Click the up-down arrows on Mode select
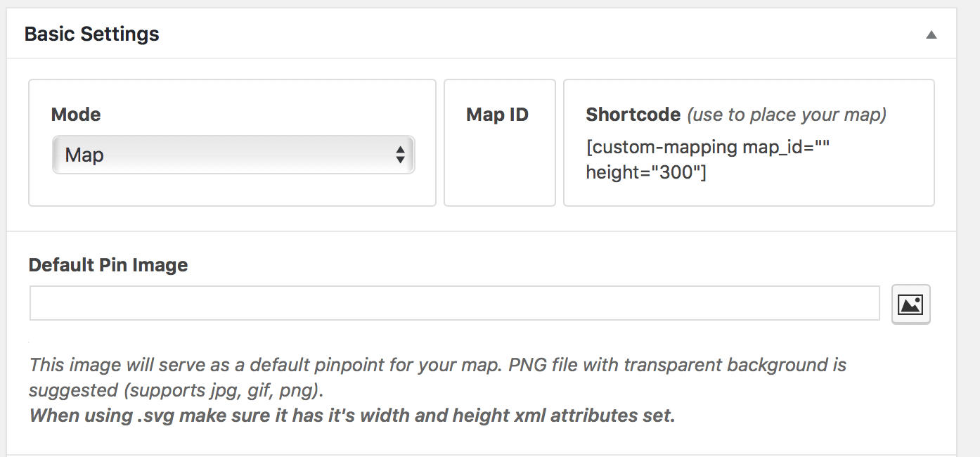Viewport: 980px width, 457px height. pos(400,155)
